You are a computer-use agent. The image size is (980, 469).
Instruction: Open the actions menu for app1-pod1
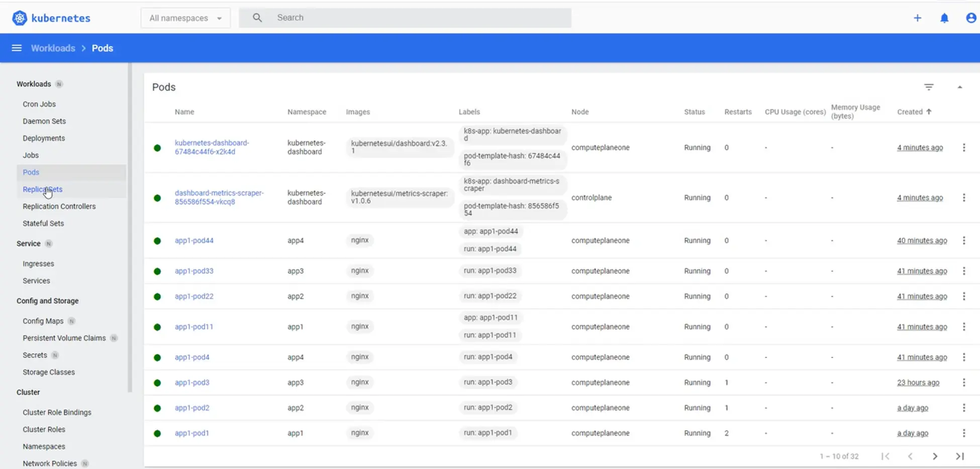[x=964, y=433]
